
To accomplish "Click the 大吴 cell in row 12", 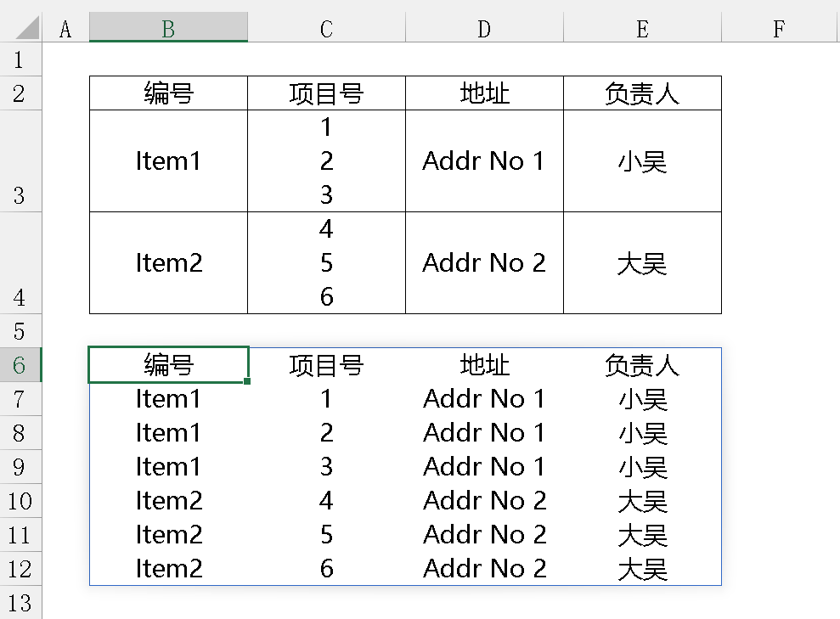I will click(642, 569).
